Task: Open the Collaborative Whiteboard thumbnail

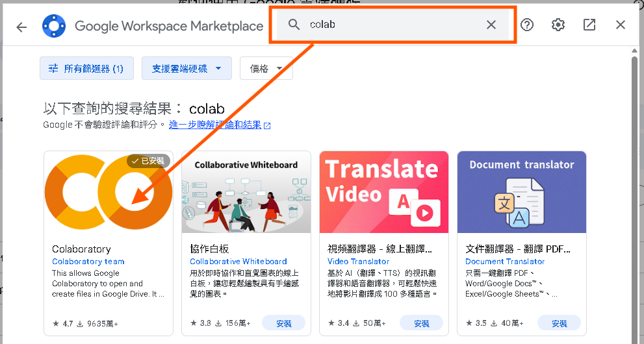Action: (246, 192)
